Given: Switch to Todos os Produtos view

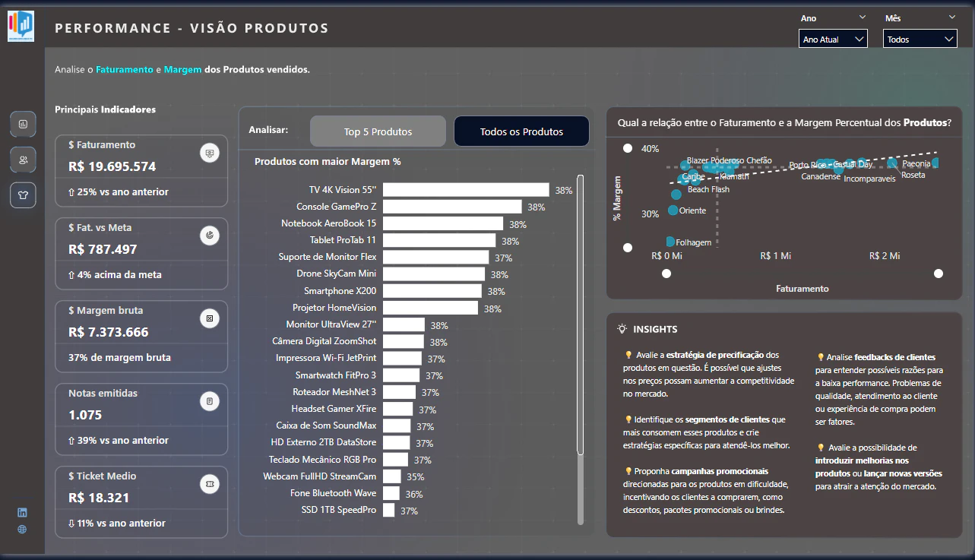Looking at the screenshot, I should click(521, 131).
